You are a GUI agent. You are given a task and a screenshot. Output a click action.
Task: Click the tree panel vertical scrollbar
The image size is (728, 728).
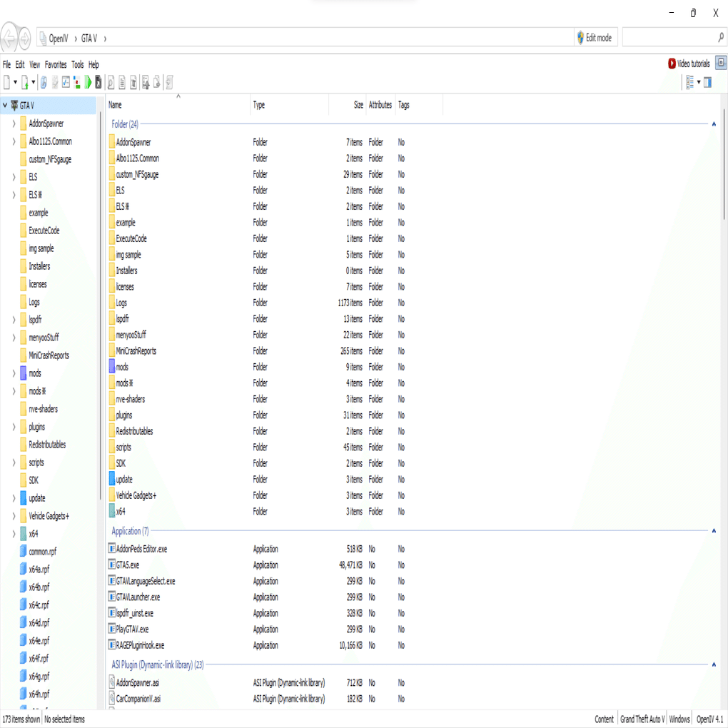(x=101, y=306)
